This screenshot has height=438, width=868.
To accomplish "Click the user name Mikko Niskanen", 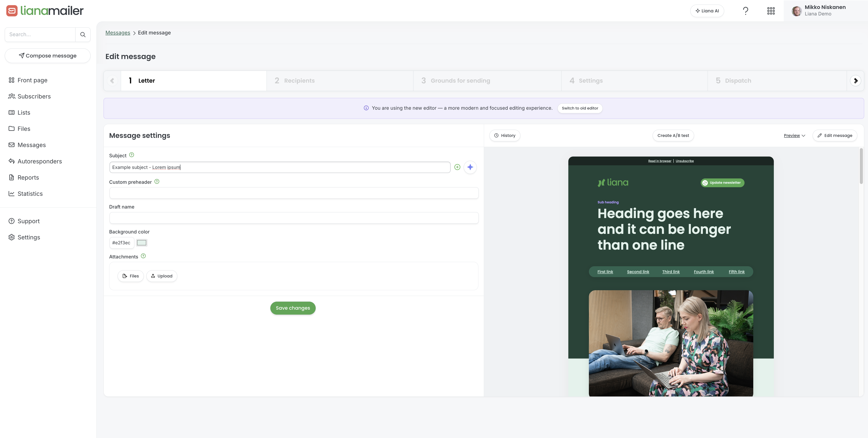I will click(x=825, y=7).
